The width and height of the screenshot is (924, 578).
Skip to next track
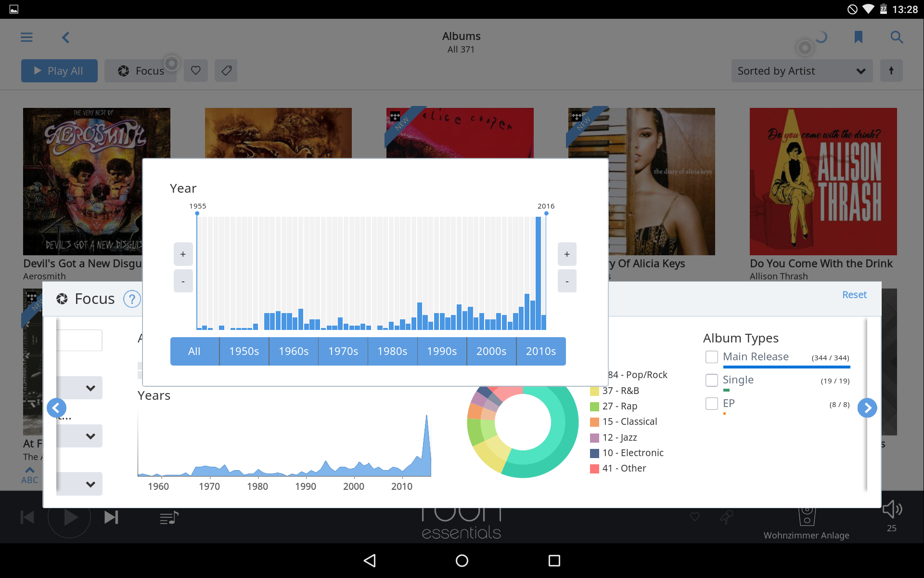click(x=111, y=517)
